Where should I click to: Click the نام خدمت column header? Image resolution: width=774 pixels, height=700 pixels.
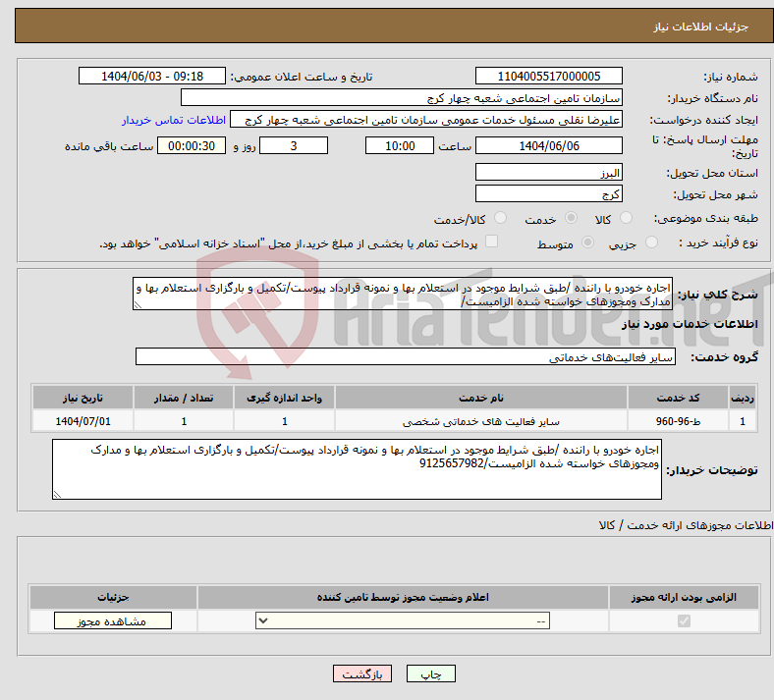pyautogui.click(x=480, y=398)
